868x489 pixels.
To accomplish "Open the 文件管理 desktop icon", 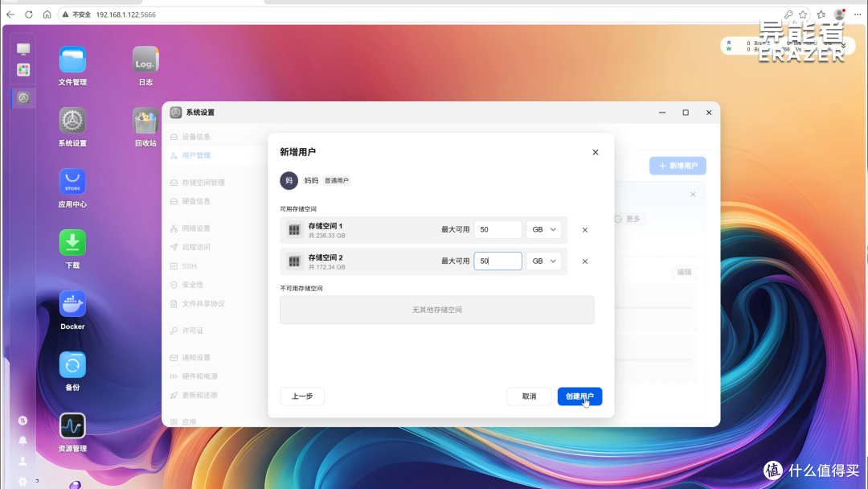I will point(72,60).
